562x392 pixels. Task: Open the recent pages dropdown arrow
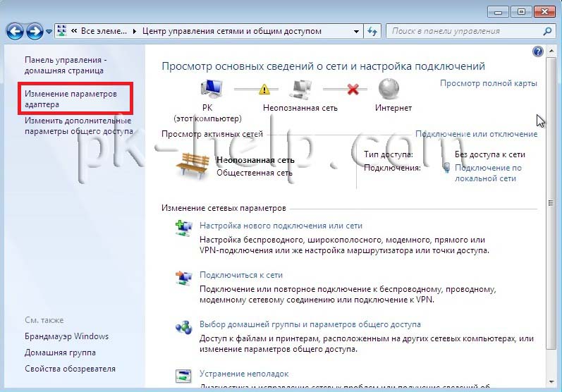(49, 32)
